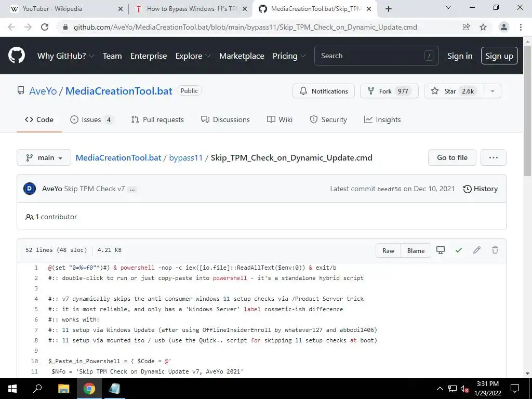The image size is (532, 399).
Task: Open the muted volume tray icon
Action: (x=464, y=389)
